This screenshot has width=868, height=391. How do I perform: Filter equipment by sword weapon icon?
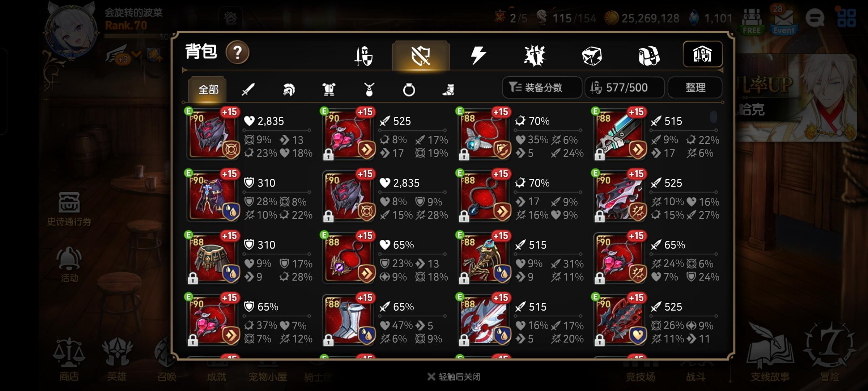tap(248, 89)
